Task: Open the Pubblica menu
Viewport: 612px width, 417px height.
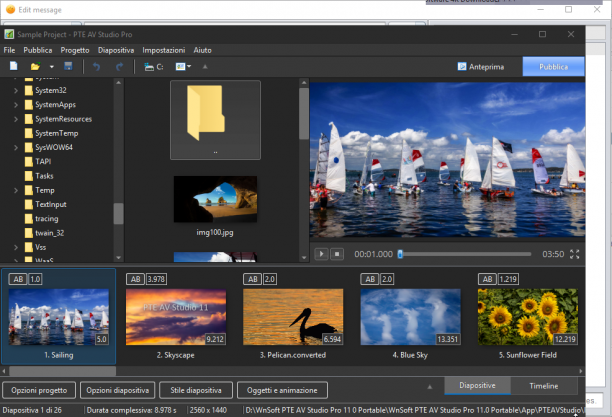Action: tap(38, 50)
